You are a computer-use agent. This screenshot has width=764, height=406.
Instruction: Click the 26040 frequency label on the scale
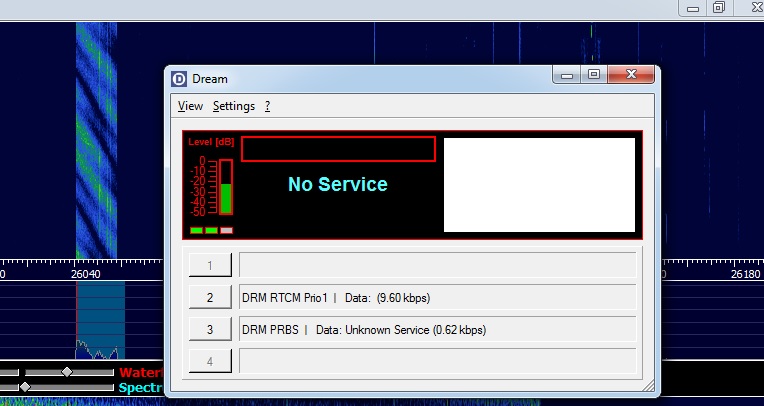click(86, 274)
